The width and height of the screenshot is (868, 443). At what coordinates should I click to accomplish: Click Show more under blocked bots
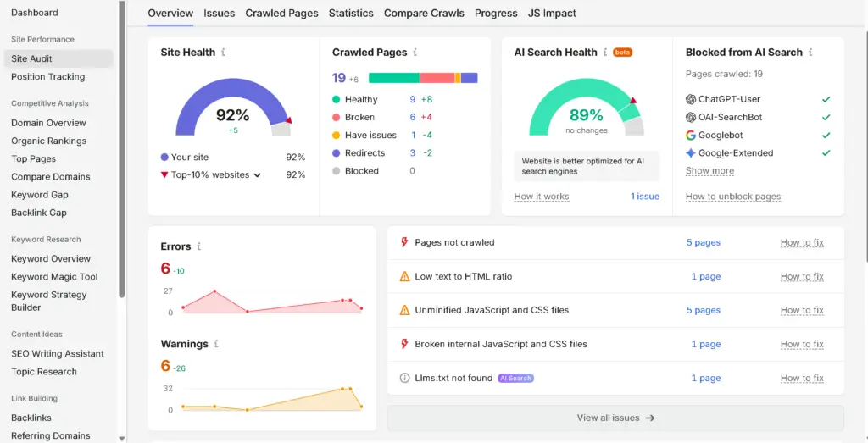709,171
